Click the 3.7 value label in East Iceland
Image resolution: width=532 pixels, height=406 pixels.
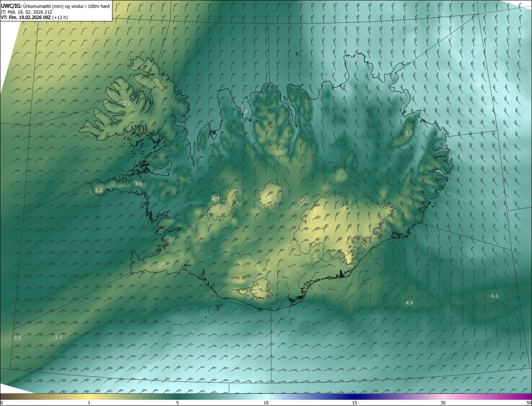(409, 133)
